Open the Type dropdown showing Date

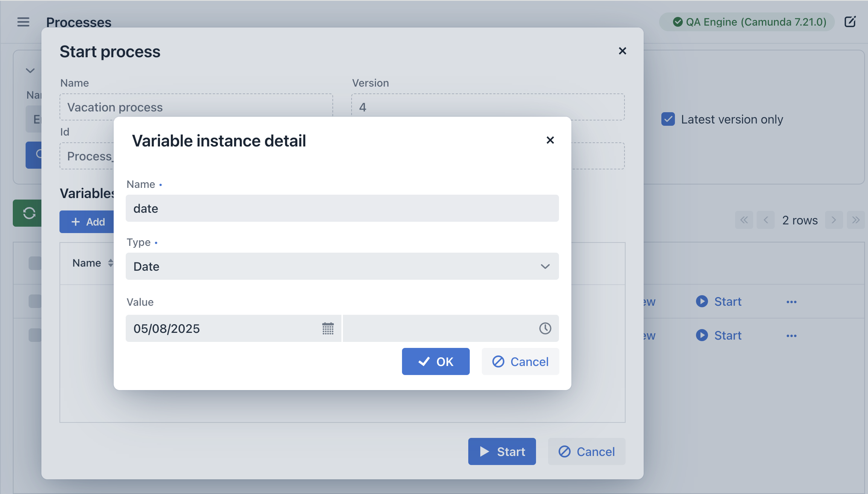(x=342, y=266)
